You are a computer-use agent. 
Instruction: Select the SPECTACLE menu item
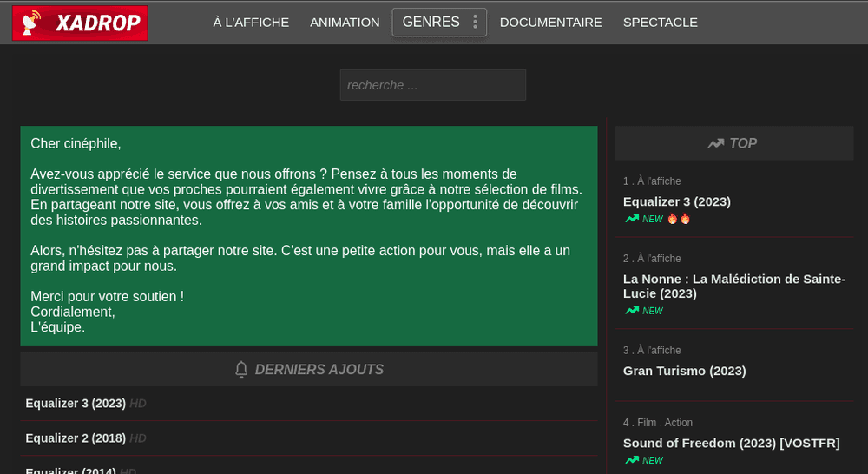tap(660, 23)
